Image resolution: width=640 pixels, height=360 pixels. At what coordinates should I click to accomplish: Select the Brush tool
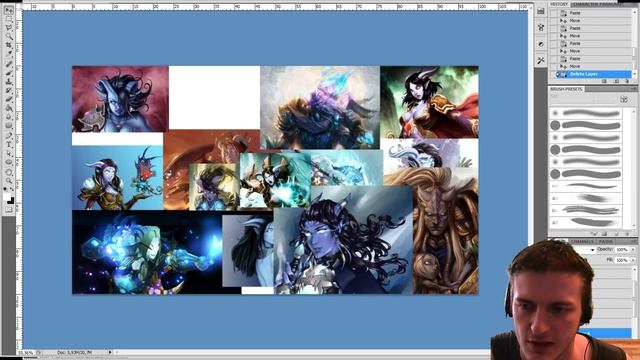pos(9,72)
